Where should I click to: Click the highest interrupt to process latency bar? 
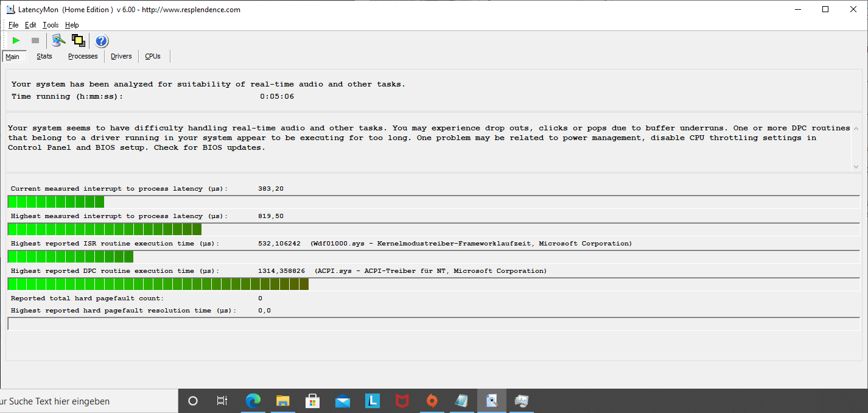point(434,229)
